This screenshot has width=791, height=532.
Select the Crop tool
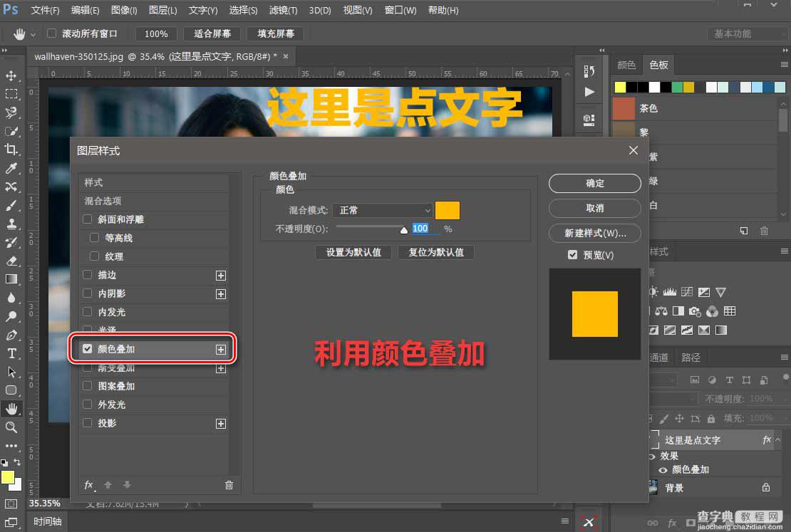point(11,150)
